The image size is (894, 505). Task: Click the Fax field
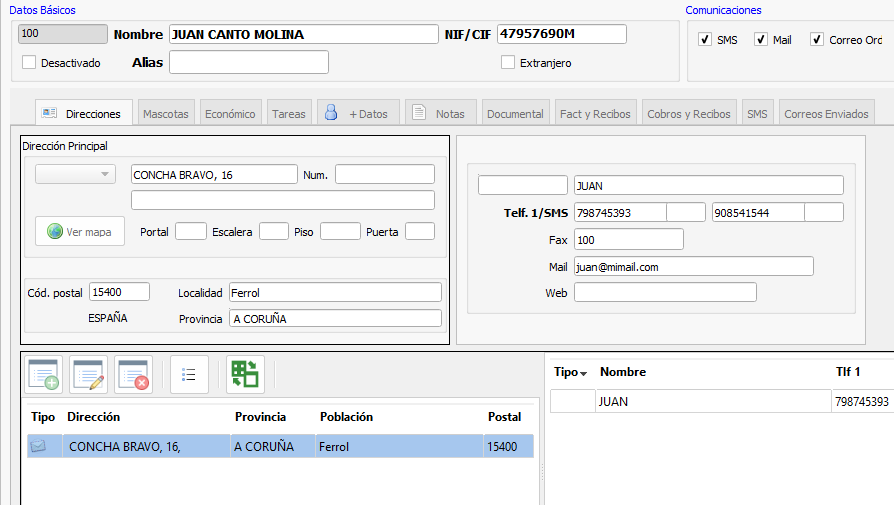628,239
